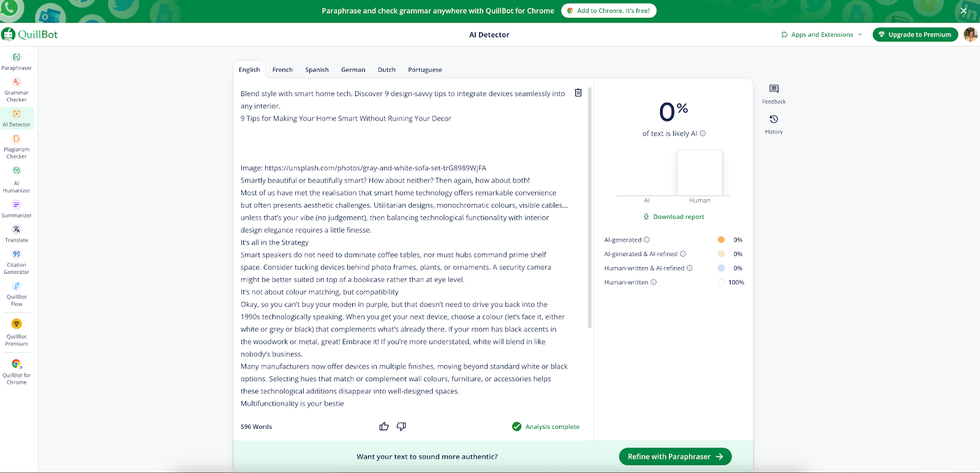Show info for 'of text is likely AI'
The width and height of the screenshot is (980, 473).
[x=703, y=134]
